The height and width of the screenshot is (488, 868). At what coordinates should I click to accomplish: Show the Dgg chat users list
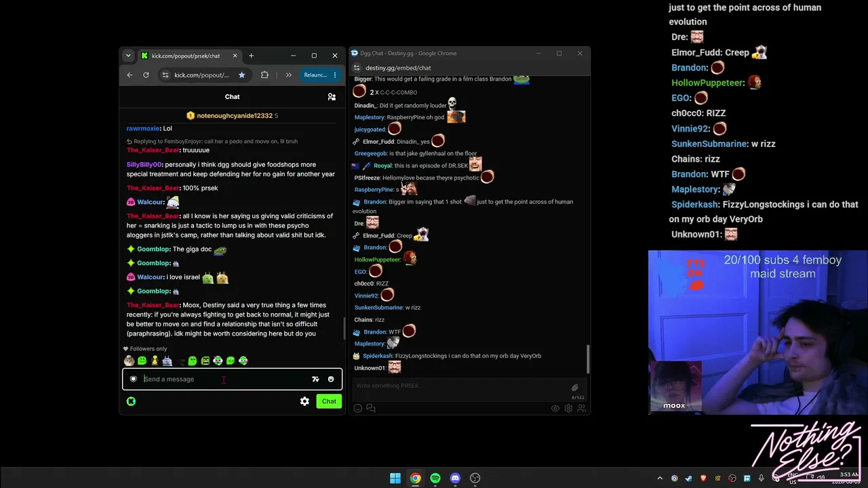pyautogui.click(x=580, y=408)
